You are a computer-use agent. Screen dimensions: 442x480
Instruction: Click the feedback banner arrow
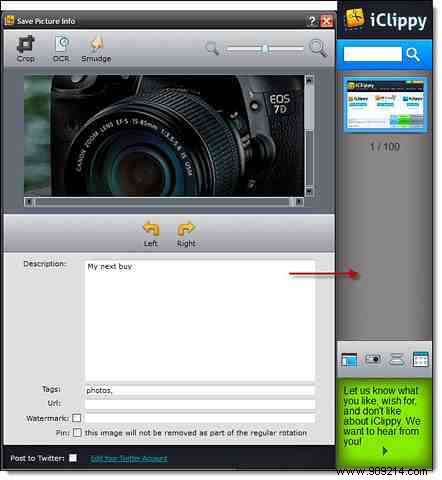(385, 451)
